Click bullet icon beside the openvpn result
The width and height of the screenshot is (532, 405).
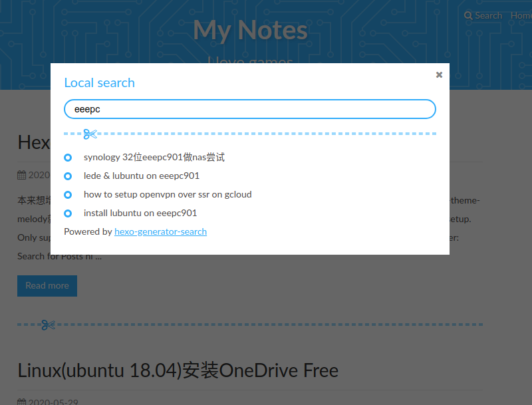[68, 195]
